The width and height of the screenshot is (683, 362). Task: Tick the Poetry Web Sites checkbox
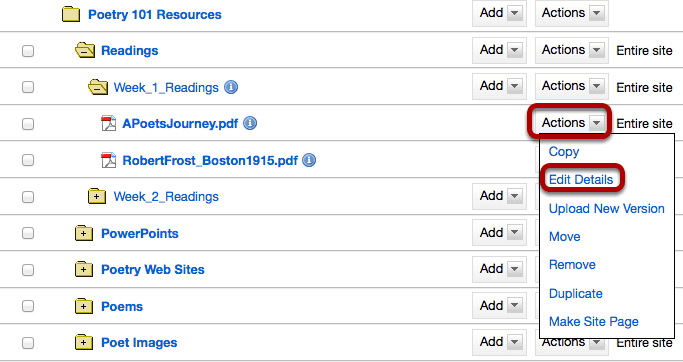[x=28, y=270]
